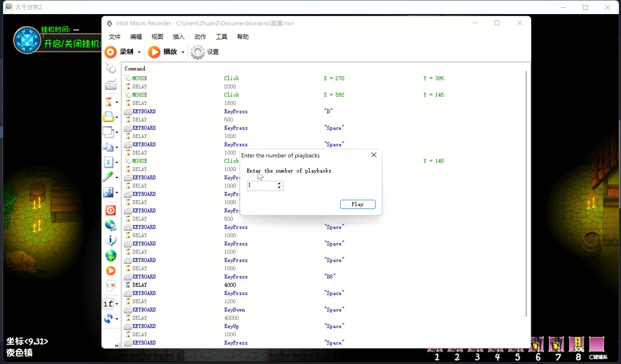Click the playbacks number input field
Viewport: 621px width, 364px height.
262,185
